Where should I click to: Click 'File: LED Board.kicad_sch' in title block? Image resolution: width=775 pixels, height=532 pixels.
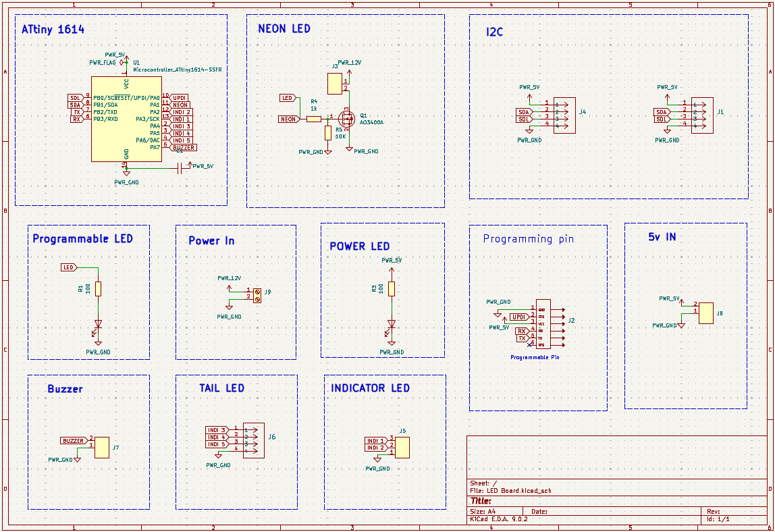pyautogui.click(x=510, y=491)
